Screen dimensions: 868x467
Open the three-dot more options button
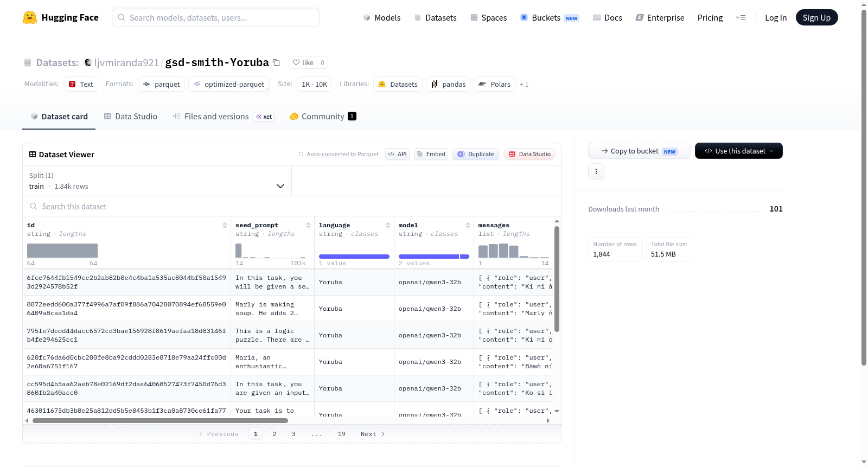(x=596, y=171)
